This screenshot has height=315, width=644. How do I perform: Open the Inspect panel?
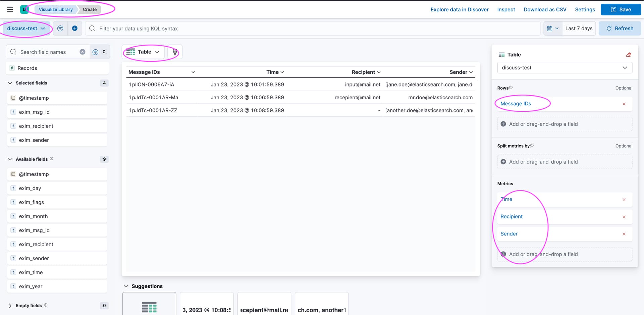[x=506, y=9]
